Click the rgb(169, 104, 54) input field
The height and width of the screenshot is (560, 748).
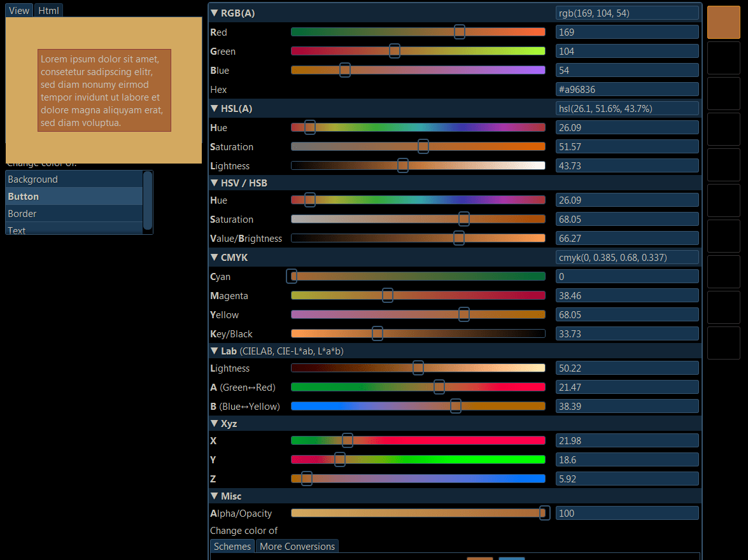627,13
